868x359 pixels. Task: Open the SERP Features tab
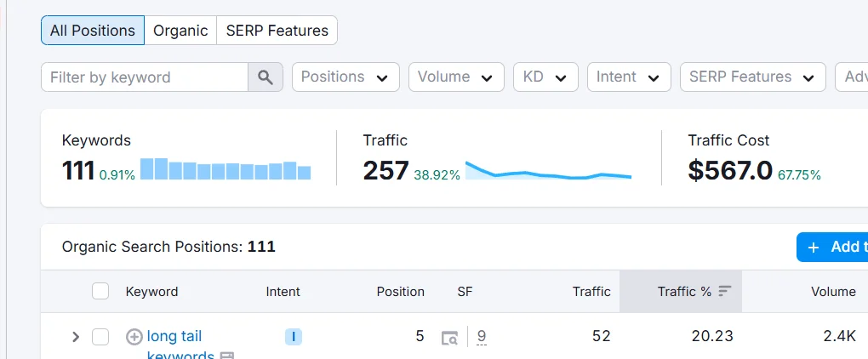[277, 31]
